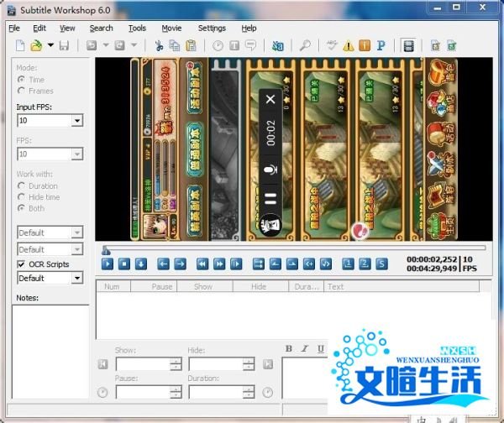
Task: Click the blue P toolbar icon
Action: click(x=381, y=45)
